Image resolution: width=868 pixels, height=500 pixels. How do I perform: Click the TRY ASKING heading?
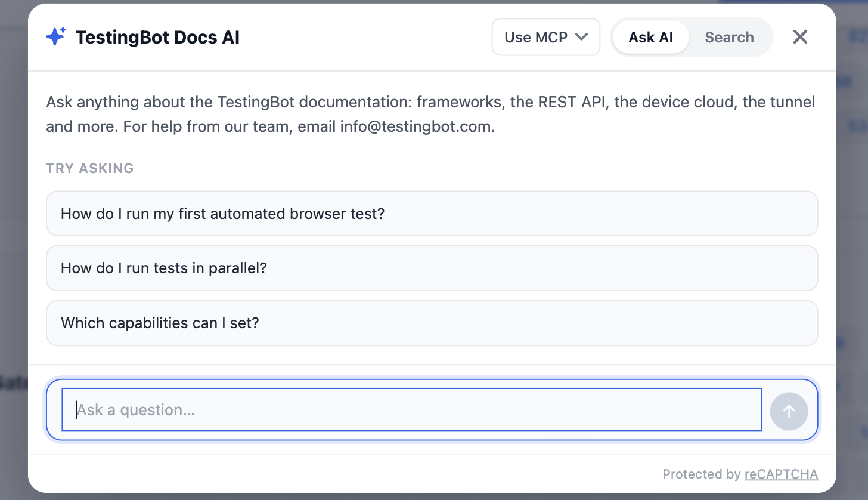[90, 168]
